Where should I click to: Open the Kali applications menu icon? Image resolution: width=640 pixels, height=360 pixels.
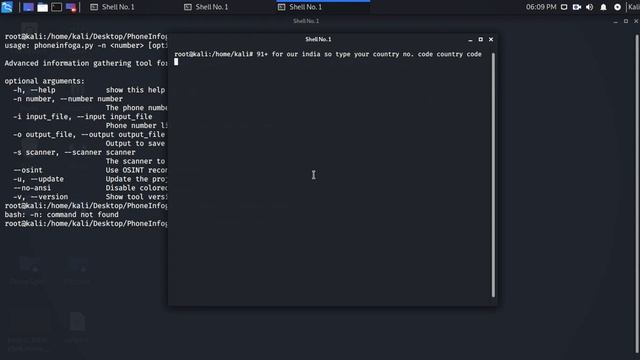7,7
